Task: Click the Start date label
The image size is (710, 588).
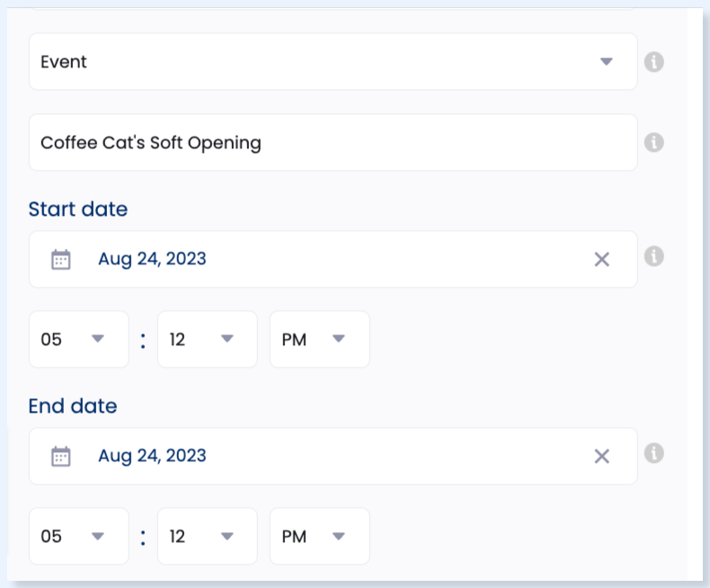Action: pyautogui.click(x=78, y=209)
